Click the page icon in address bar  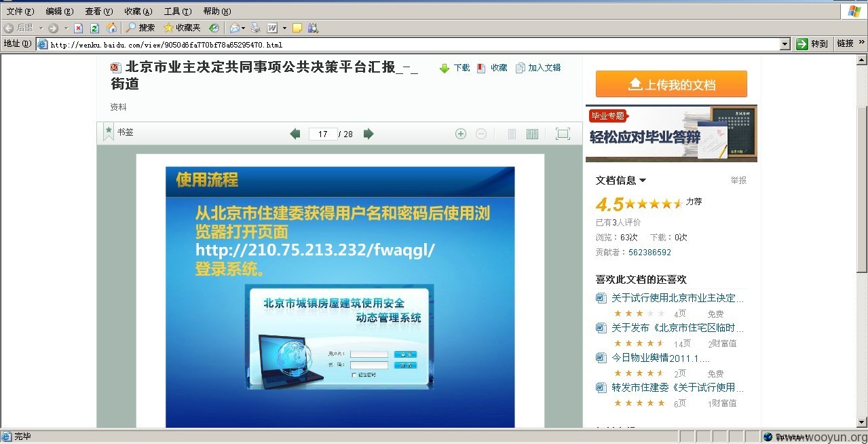coord(43,44)
